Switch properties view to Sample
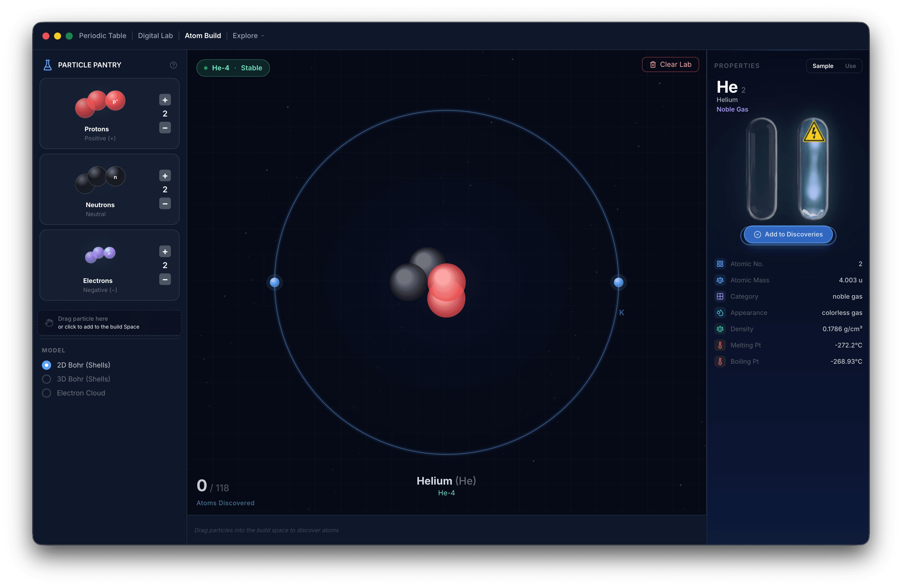Screen dimensions: 902x588 point(822,66)
